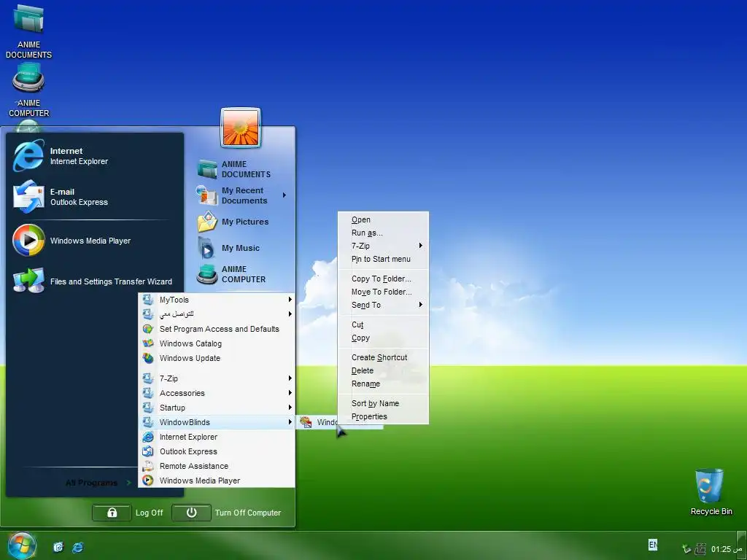Choose Run as... from context menu
This screenshot has width=747, height=560.
(383, 233)
